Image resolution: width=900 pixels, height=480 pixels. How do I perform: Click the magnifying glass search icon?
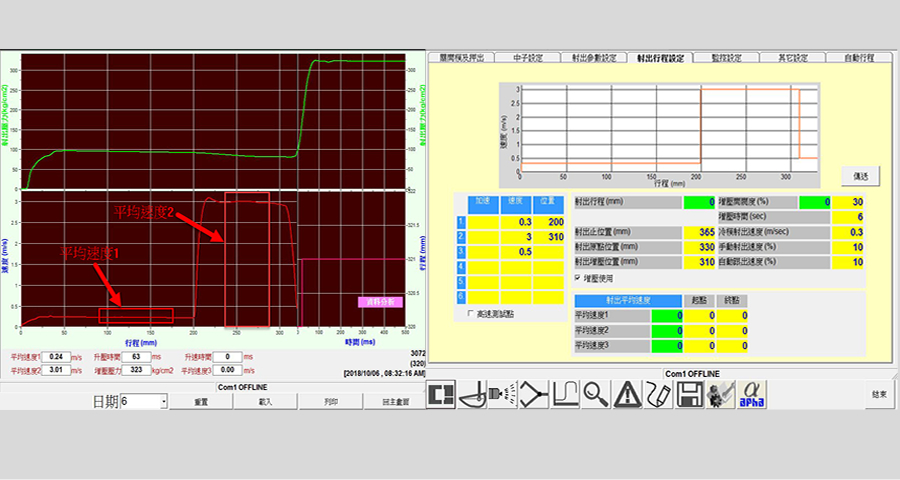[596, 395]
